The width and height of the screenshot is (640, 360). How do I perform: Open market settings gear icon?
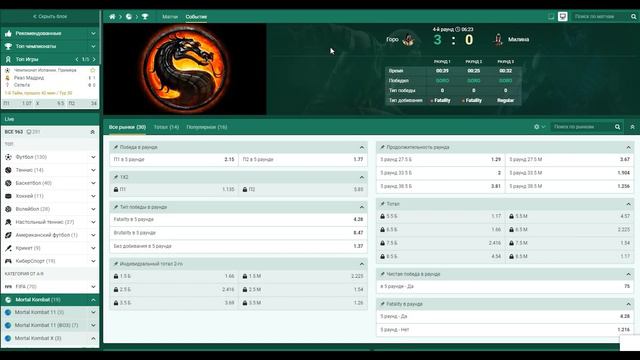point(537,127)
